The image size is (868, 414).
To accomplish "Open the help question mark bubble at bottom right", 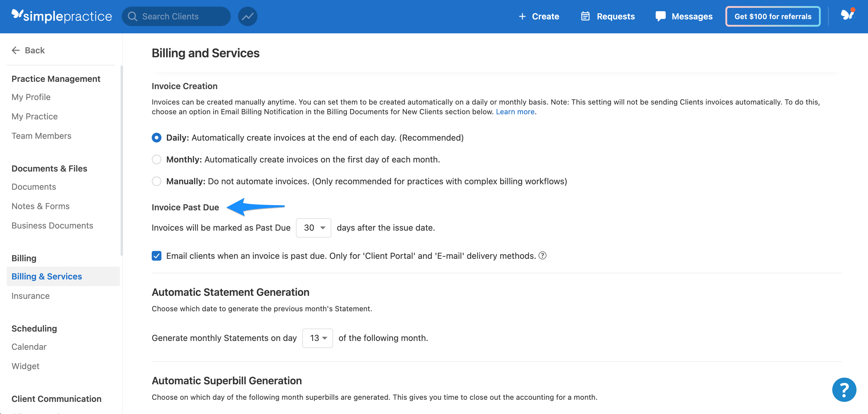I will click(844, 390).
